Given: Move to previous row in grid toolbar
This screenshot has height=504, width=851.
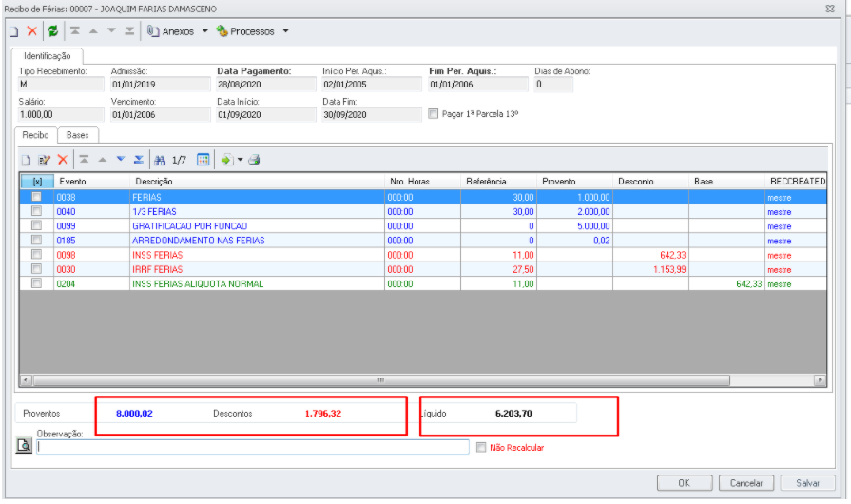Looking at the screenshot, I should pos(102,160).
